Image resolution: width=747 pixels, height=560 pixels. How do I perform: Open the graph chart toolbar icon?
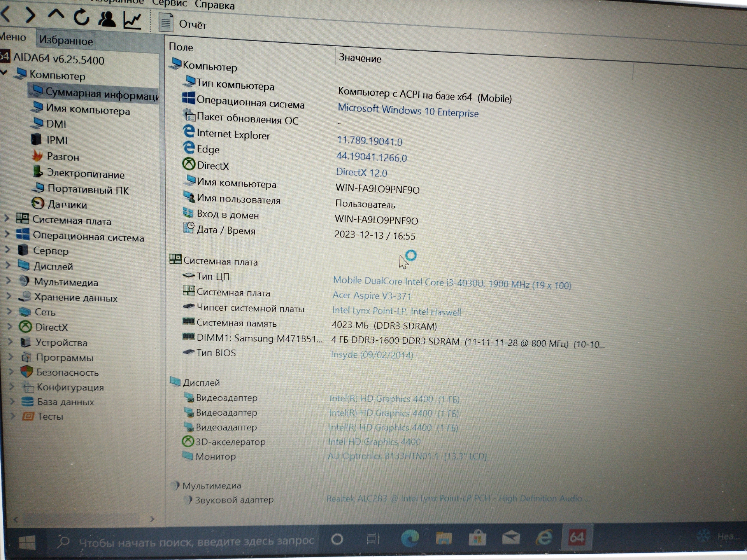[132, 20]
